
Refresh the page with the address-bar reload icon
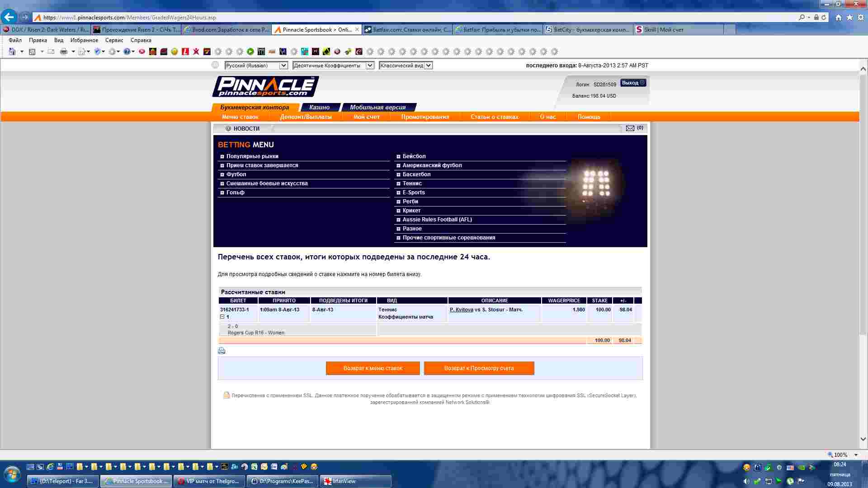click(x=824, y=17)
